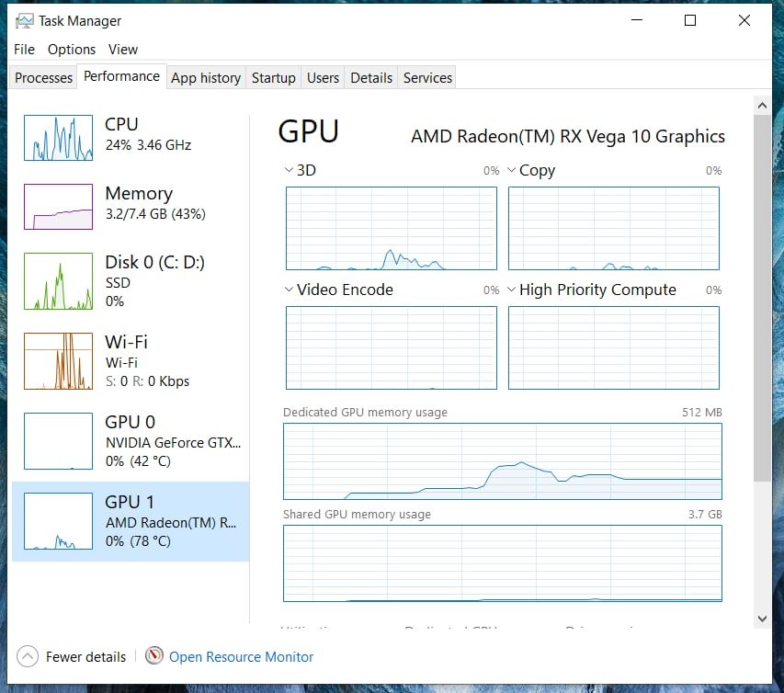Open the Options menu
This screenshot has height=693, width=784.
(72, 50)
